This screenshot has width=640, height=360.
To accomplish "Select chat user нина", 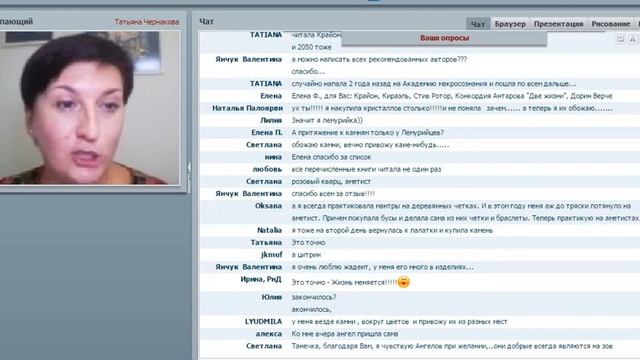I will click(273, 157).
